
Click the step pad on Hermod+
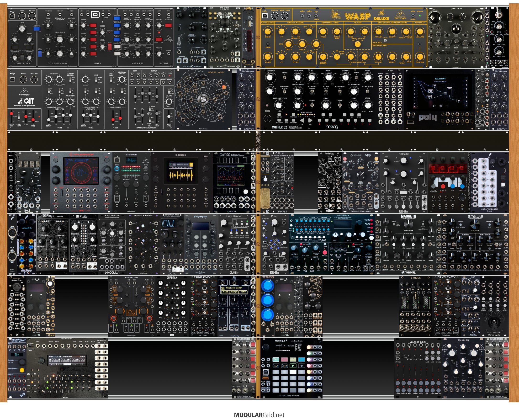[x=276, y=359]
